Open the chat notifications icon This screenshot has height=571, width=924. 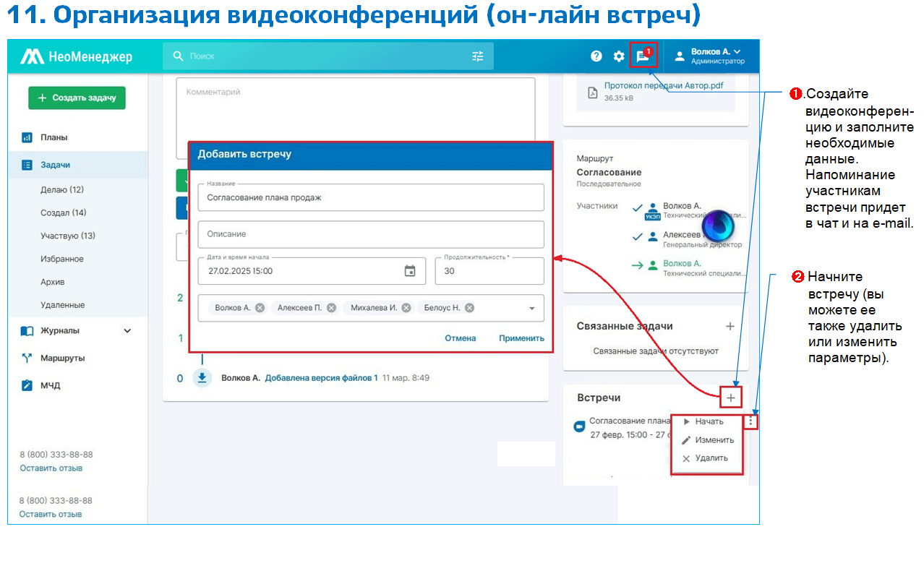(642, 56)
